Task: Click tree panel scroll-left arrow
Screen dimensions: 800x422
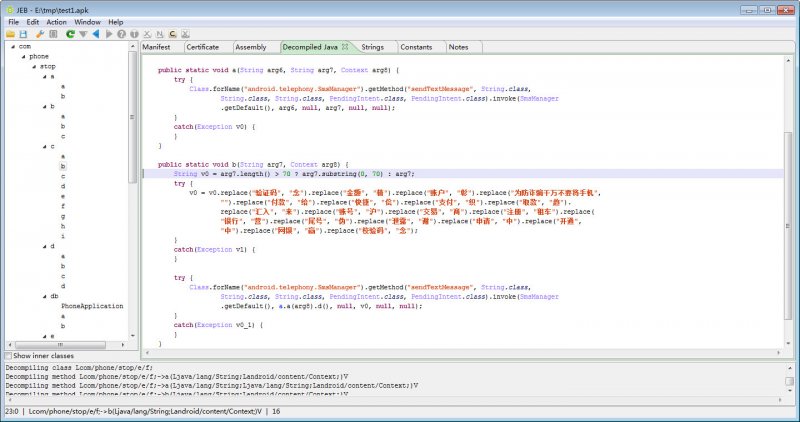Action: tap(9, 345)
